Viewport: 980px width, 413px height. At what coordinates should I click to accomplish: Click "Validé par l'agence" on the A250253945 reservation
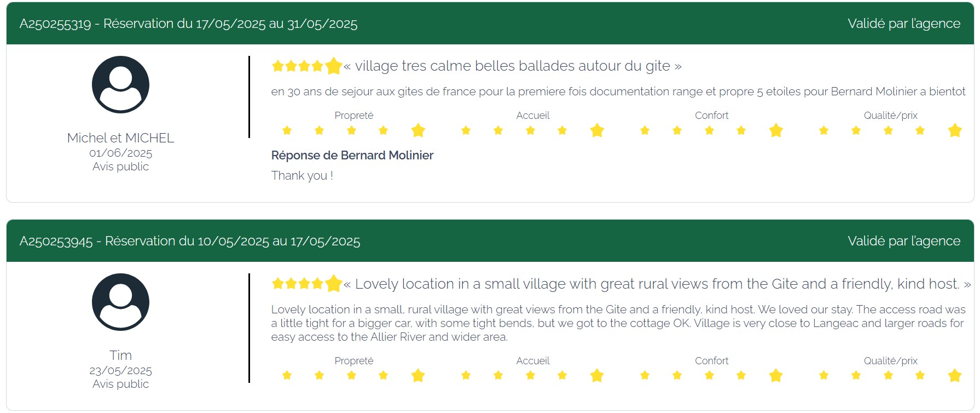[x=903, y=242]
